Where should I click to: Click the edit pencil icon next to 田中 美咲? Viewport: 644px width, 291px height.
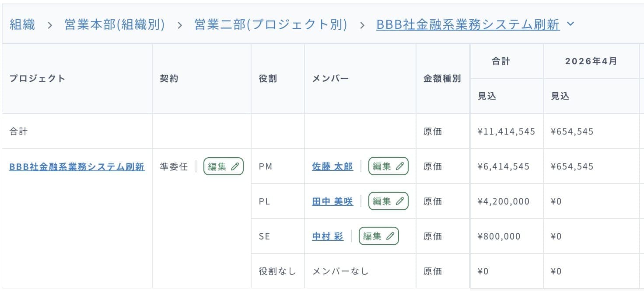(x=399, y=201)
